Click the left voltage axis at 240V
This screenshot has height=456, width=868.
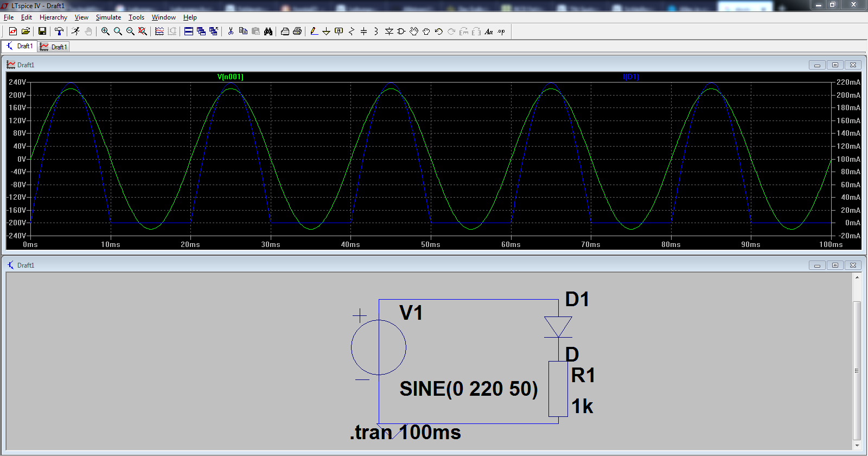pyautogui.click(x=17, y=82)
